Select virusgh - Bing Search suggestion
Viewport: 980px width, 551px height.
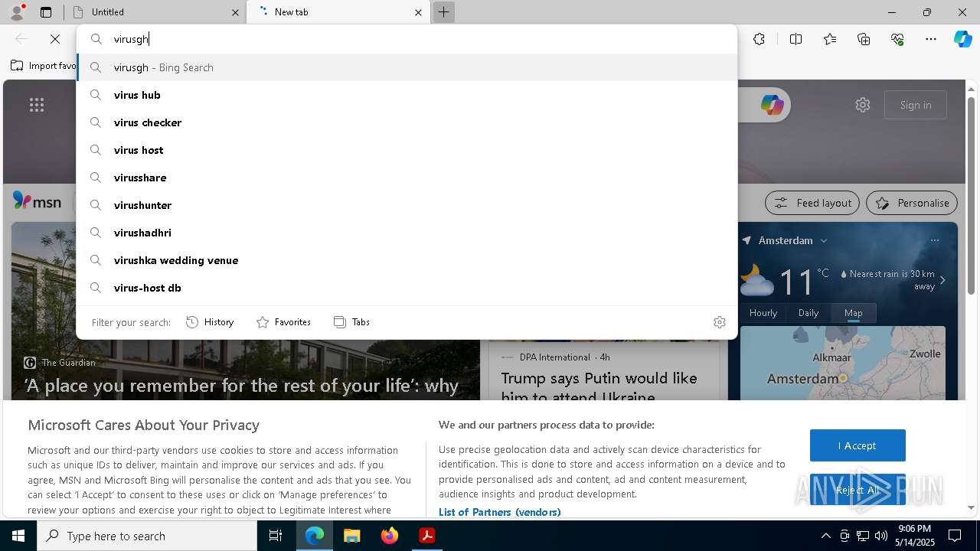[407, 67]
